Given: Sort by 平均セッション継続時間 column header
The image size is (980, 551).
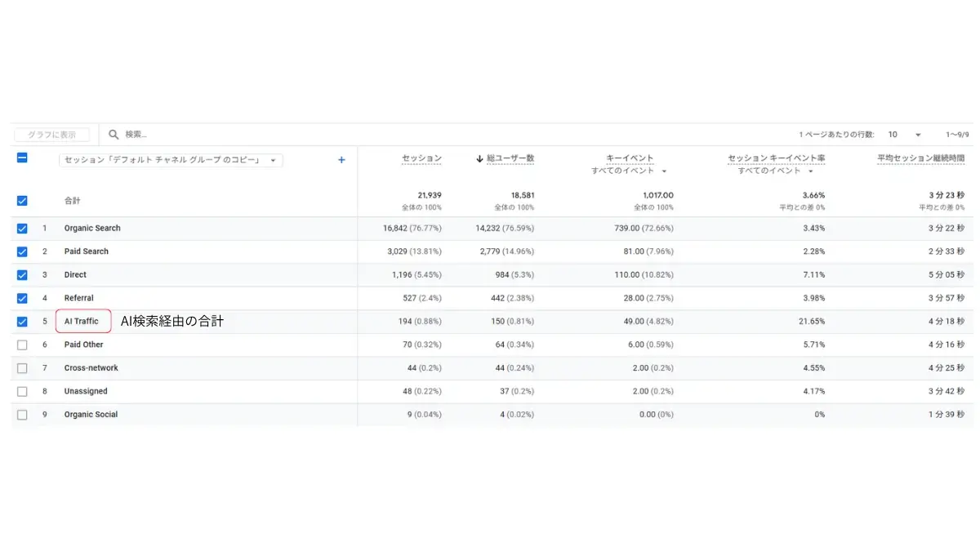Looking at the screenshot, I should 920,158.
